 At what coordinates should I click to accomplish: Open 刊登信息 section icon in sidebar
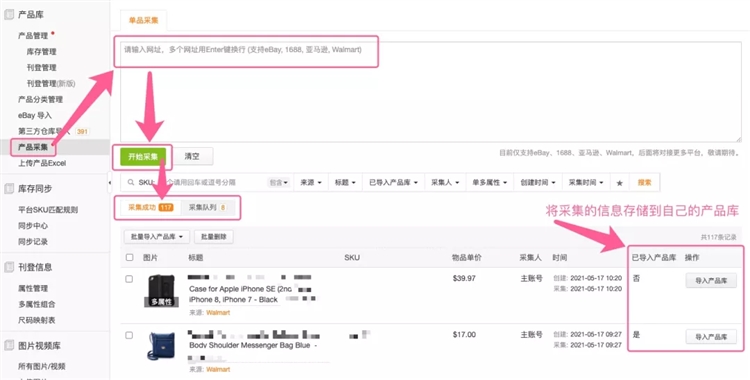click(9, 267)
